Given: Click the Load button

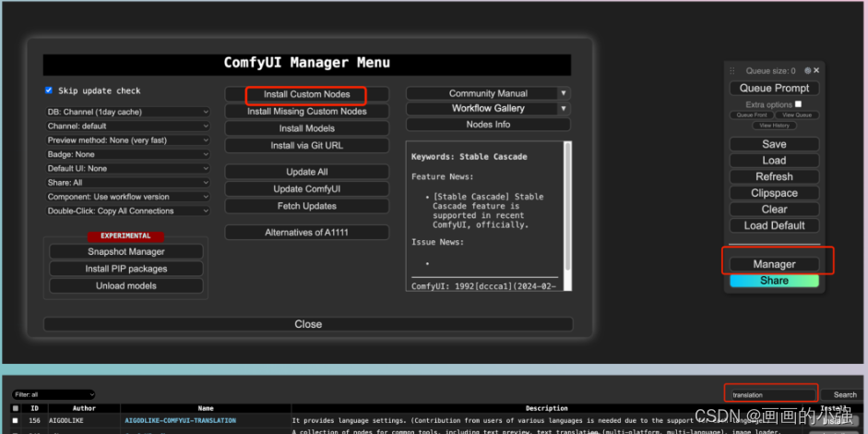Looking at the screenshot, I should click(775, 161).
